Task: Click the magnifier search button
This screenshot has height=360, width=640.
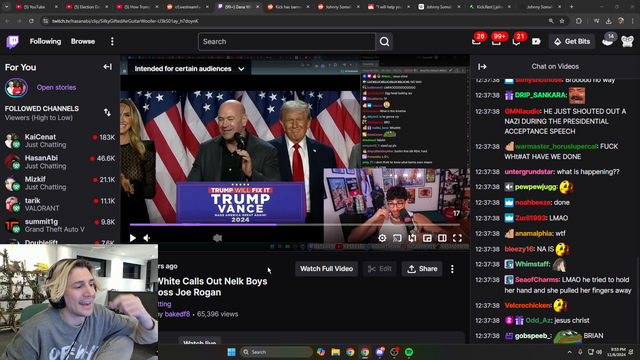Action: point(384,42)
